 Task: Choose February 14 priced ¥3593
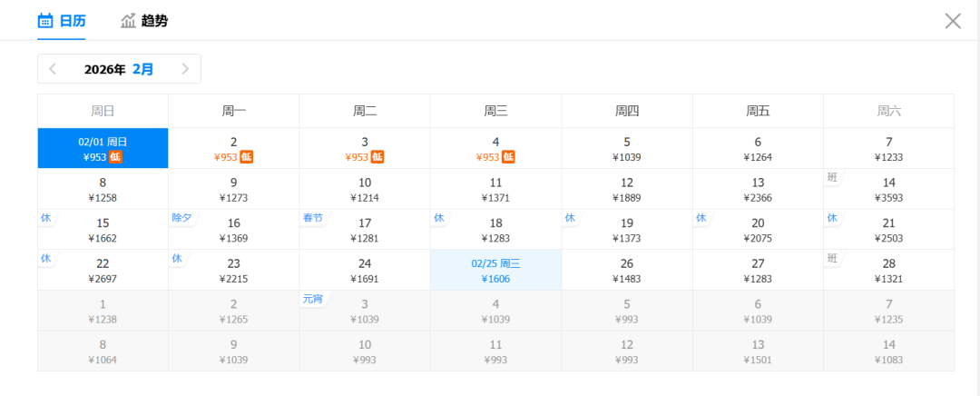click(888, 189)
